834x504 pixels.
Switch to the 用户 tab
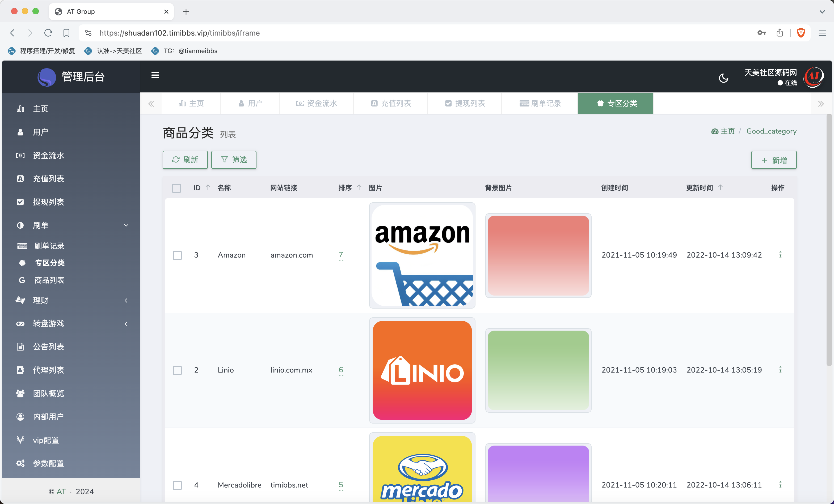pyautogui.click(x=250, y=103)
